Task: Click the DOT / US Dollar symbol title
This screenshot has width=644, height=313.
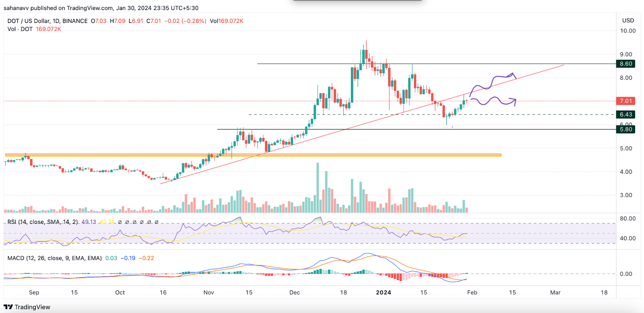Action: 47,21
